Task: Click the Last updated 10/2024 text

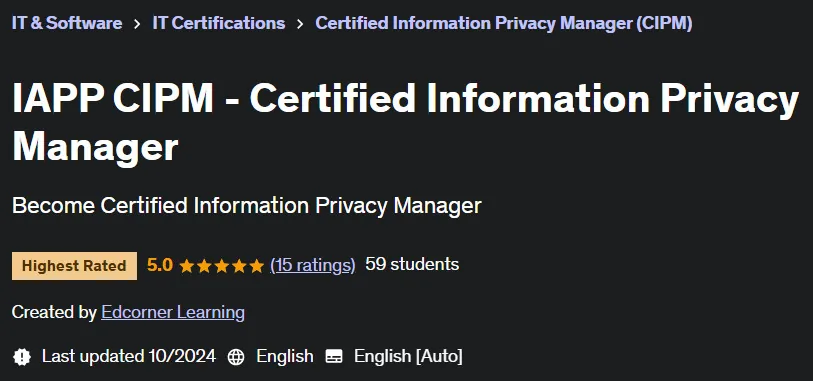Action: point(129,357)
